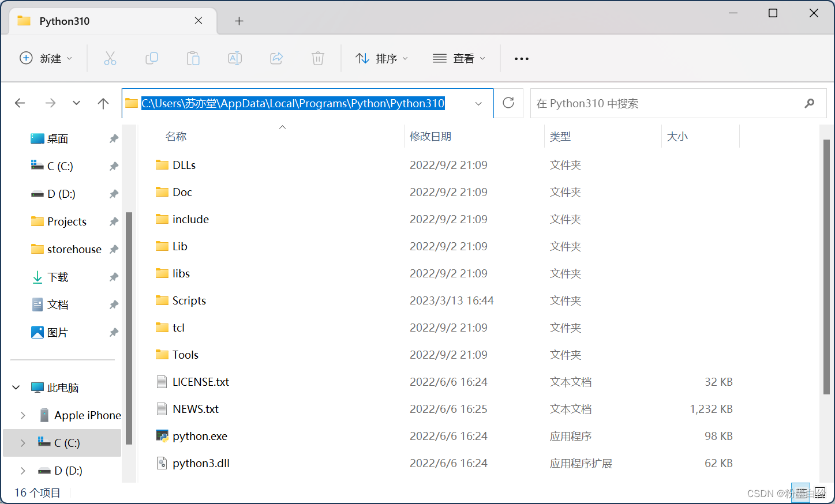Screen dimensions: 835x504
Task: Click the Copy icon in toolbar
Action: pyautogui.click(x=152, y=58)
